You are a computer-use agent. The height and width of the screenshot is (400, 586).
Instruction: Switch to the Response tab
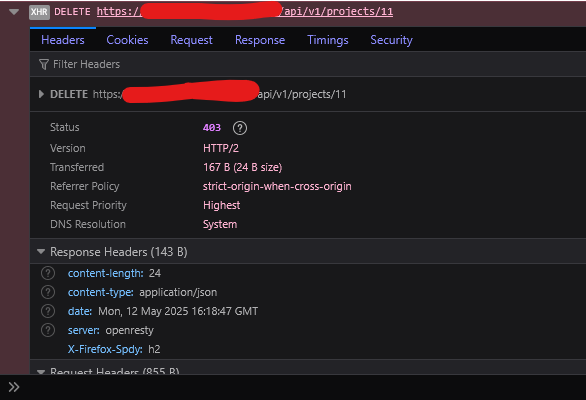260,40
